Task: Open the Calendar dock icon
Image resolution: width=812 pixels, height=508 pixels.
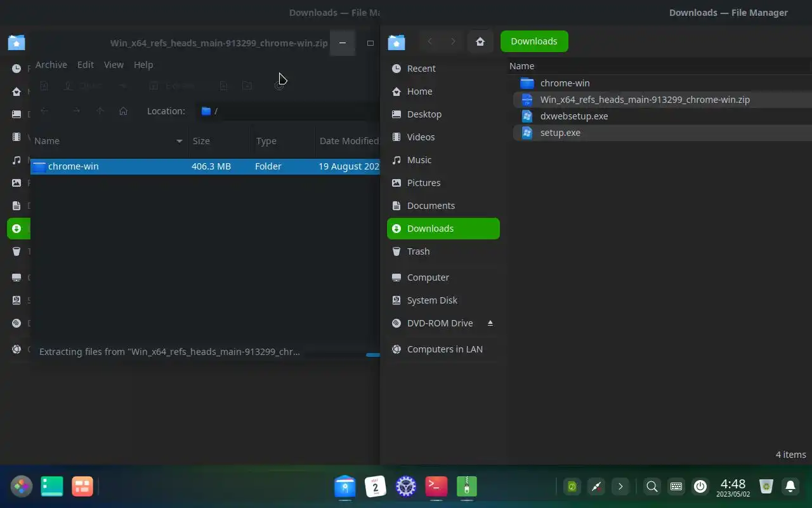Action: [376, 487]
